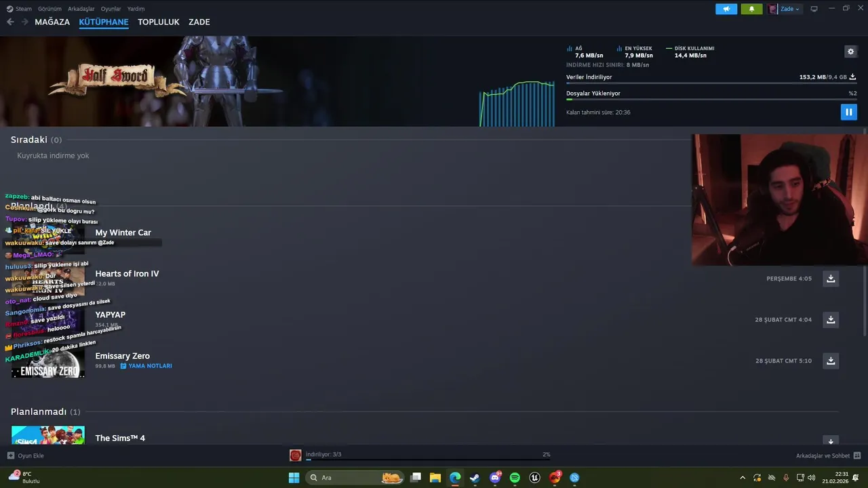
Task: Open the Arkadaşlar menu
Action: pyautogui.click(x=81, y=9)
